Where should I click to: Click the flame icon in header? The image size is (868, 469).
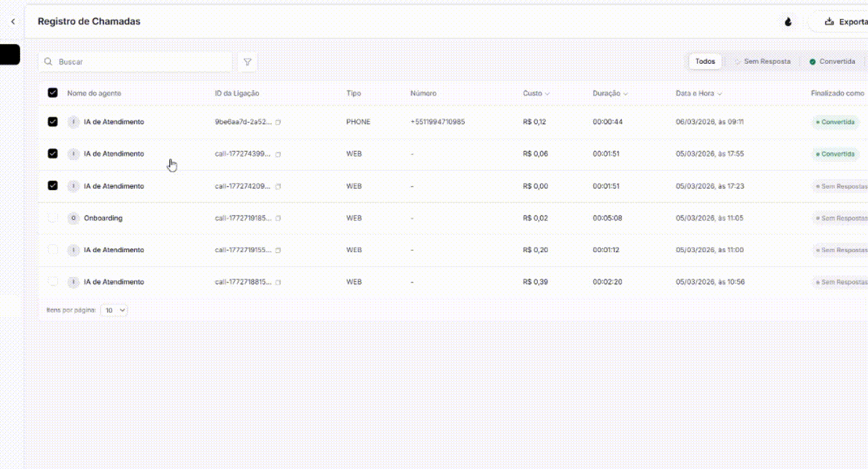point(788,21)
